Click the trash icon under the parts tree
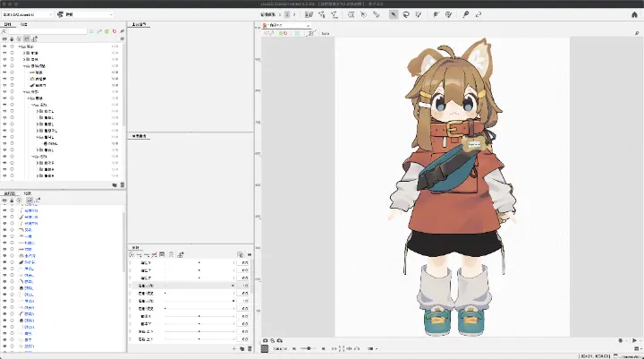This screenshot has width=644, height=359. click(122, 185)
